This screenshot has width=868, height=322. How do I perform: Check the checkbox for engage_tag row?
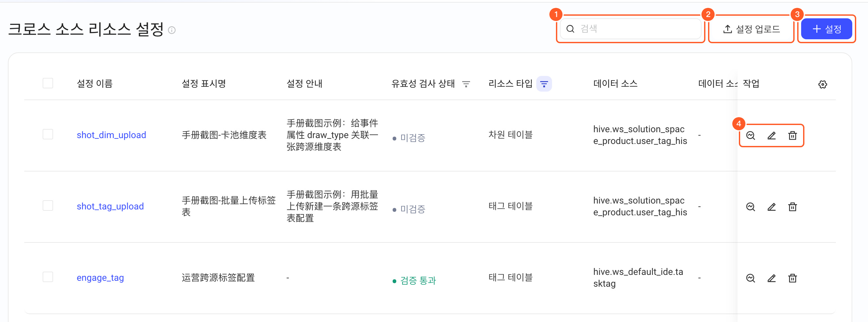coord(48,277)
